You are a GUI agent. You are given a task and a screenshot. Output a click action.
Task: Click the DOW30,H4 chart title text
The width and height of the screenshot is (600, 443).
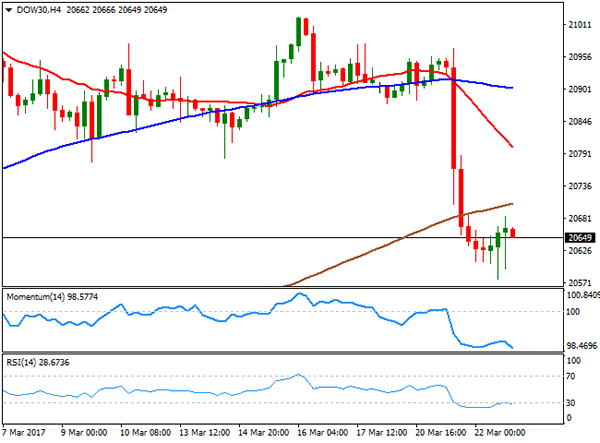coord(39,10)
